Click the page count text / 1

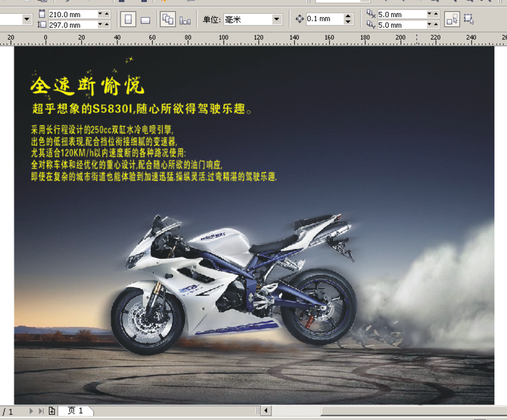tap(8, 412)
